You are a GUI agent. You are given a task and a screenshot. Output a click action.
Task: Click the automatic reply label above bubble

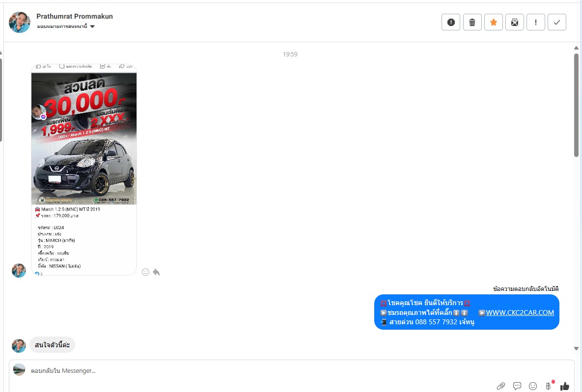[526, 288]
